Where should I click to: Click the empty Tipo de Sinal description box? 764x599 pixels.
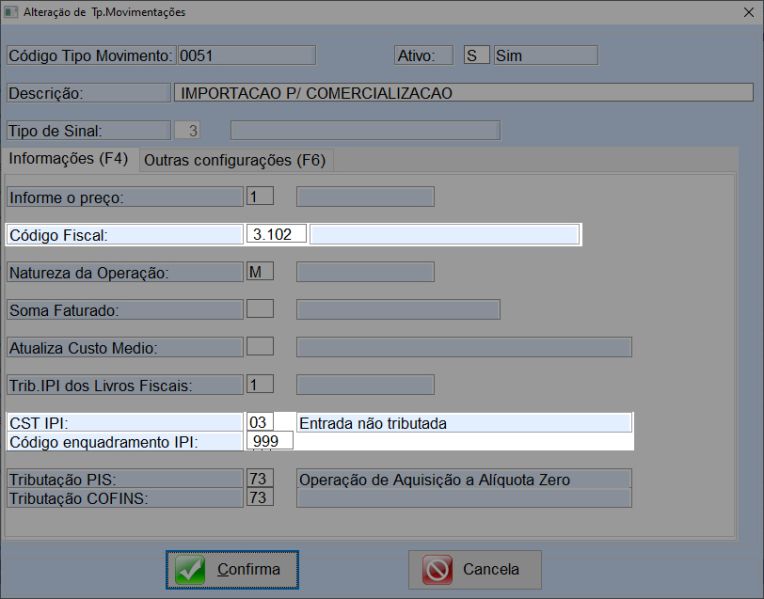click(x=365, y=130)
